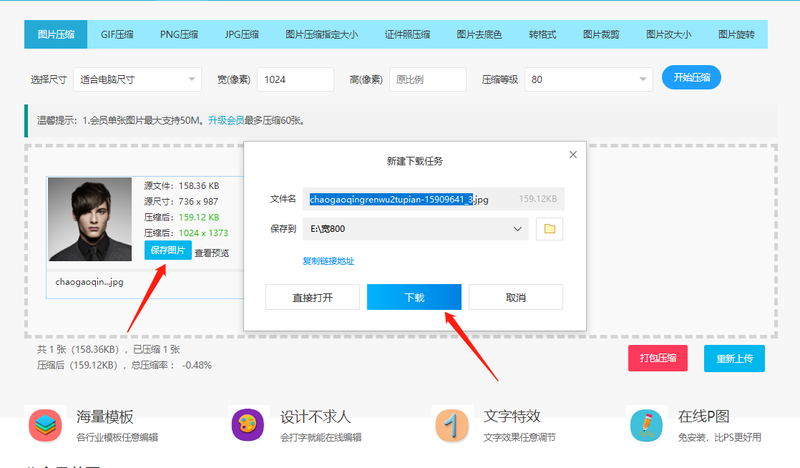Go to the 证件照压缩 tab
Screen dimensions: 800x468
[x=407, y=35]
